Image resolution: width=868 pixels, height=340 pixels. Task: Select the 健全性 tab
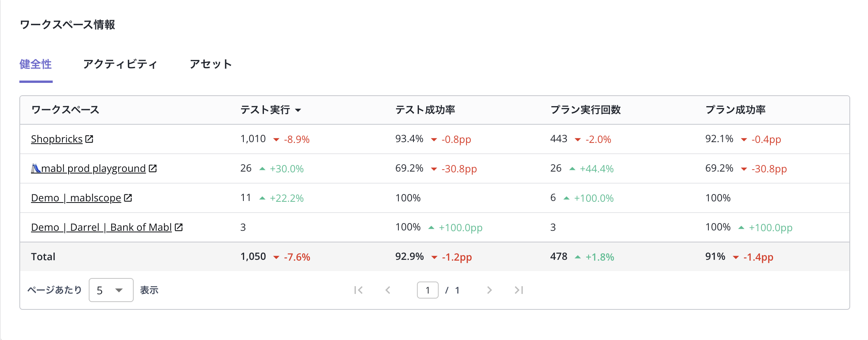pos(36,64)
